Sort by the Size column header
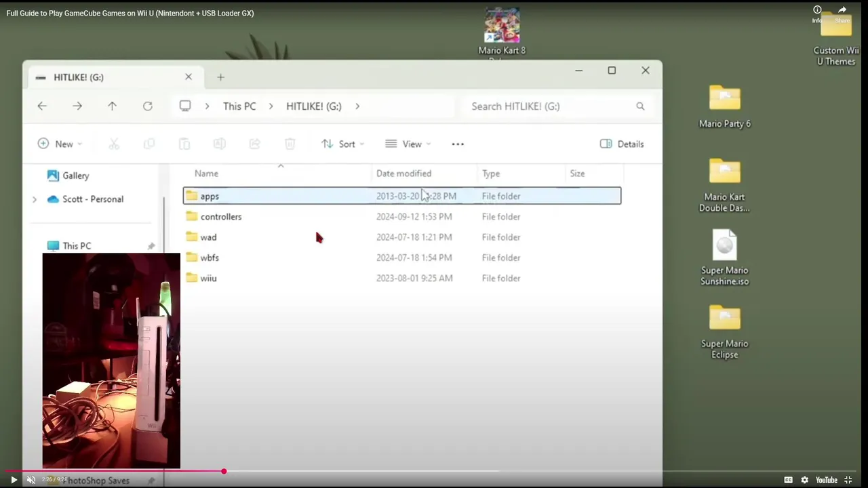Viewport: 868px width, 488px height. (x=593, y=174)
